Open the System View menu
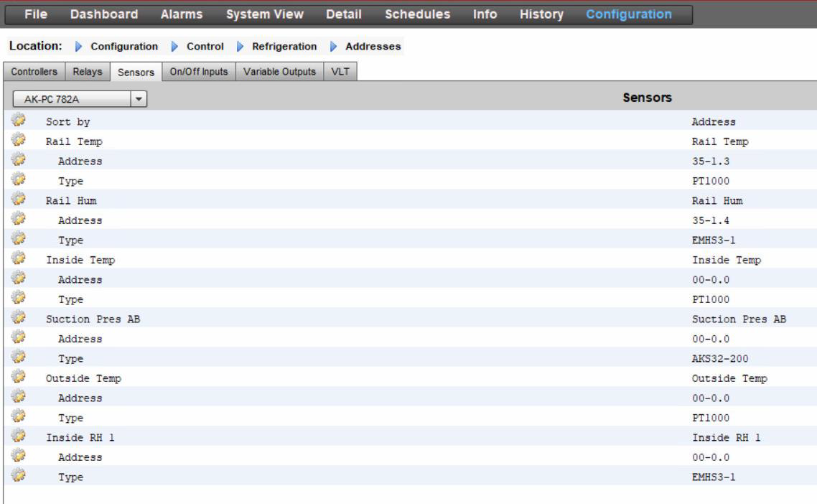Viewport: 817px width, 504px height. tap(265, 14)
